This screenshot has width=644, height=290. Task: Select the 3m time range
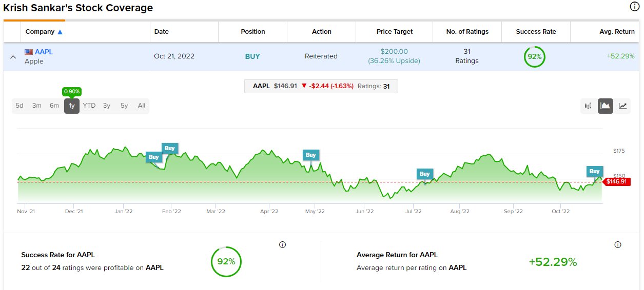pos(37,106)
